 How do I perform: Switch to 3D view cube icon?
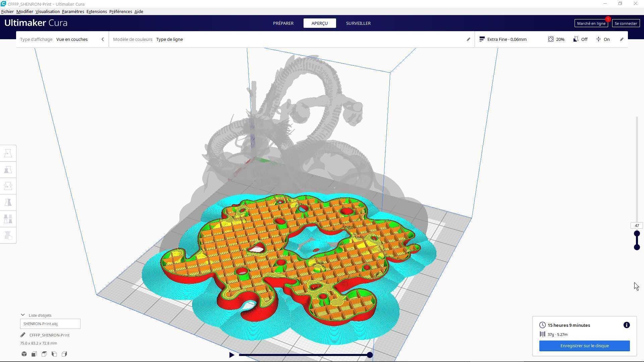(x=24, y=354)
